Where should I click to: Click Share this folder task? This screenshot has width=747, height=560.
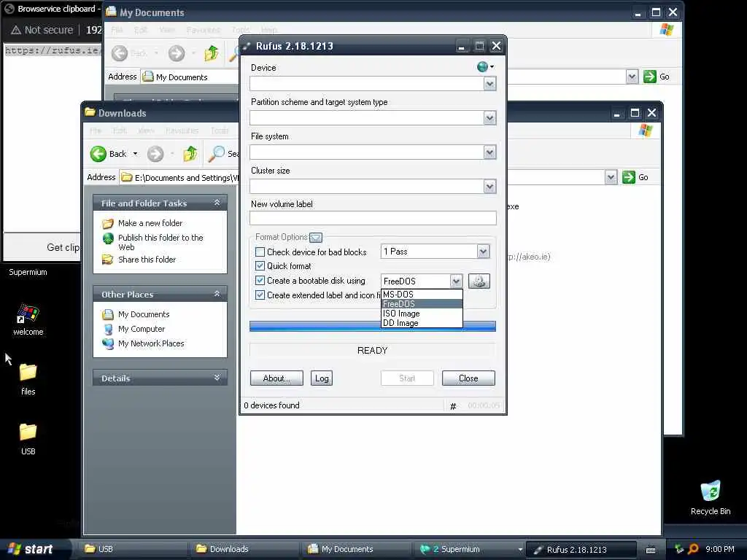click(x=147, y=260)
